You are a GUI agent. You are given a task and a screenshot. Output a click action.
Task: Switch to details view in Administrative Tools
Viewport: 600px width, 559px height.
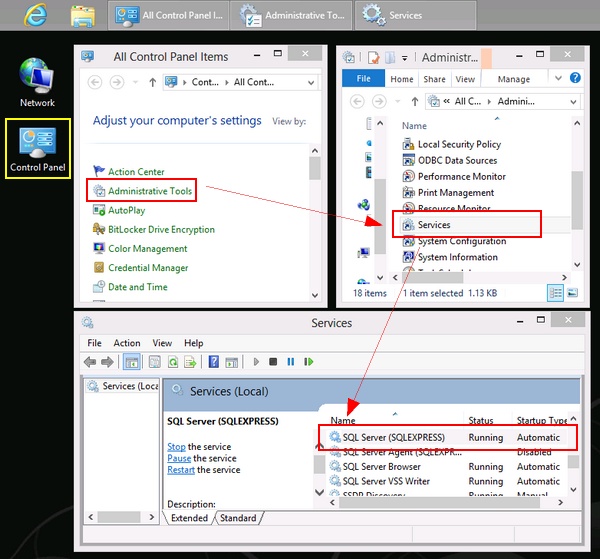click(555, 293)
